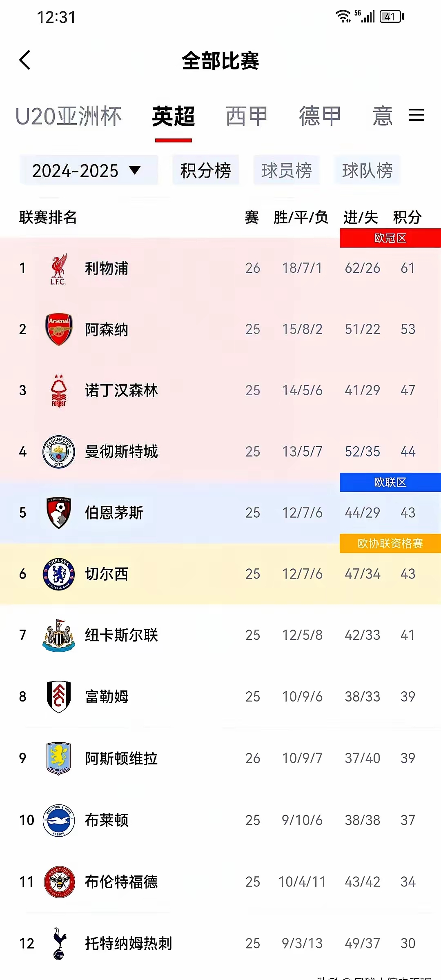Image resolution: width=441 pixels, height=980 pixels.
Task: Click the 球员榜 button
Action: click(x=286, y=170)
